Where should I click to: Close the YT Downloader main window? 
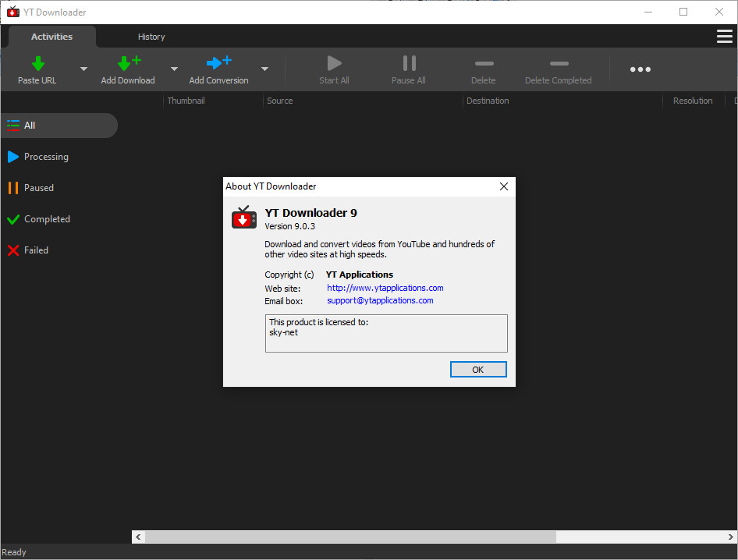pos(718,12)
